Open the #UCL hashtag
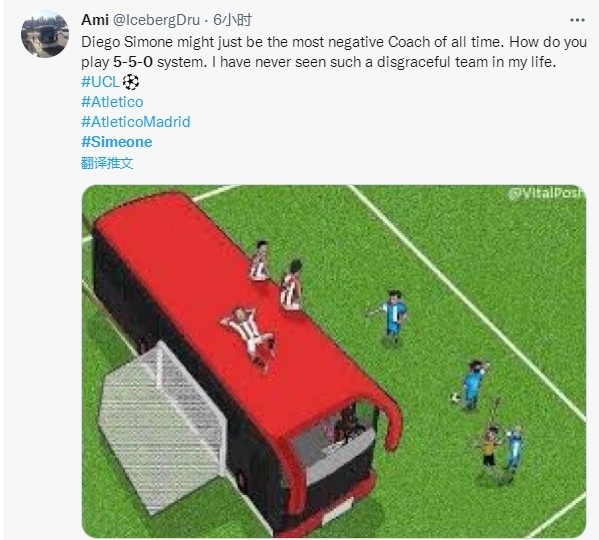This screenshot has width=599, height=540. tap(100, 82)
